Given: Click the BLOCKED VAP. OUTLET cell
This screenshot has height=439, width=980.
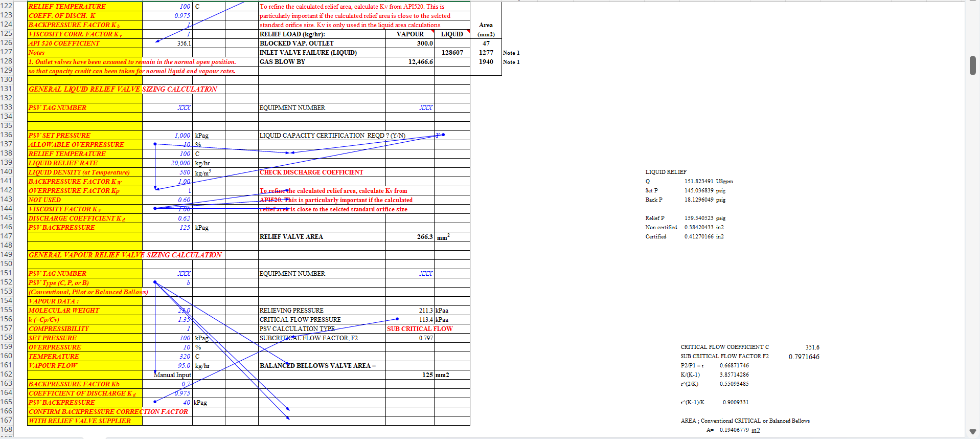Looking at the screenshot, I should click(x=322, y=43).
